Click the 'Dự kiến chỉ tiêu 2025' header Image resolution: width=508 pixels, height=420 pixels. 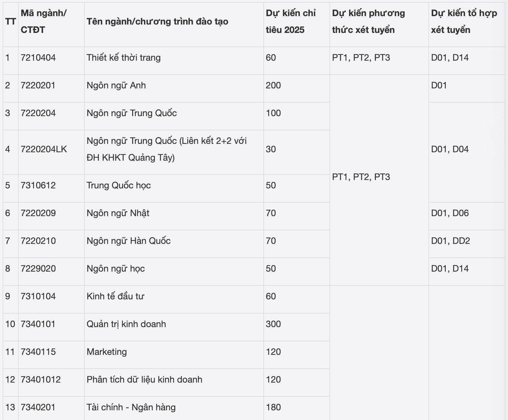[290, 22]
